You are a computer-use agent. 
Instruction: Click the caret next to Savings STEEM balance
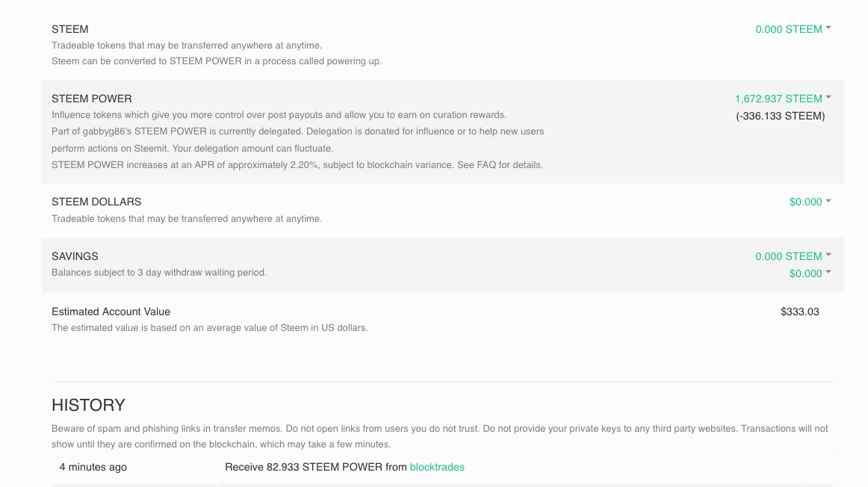pos(828,255)
